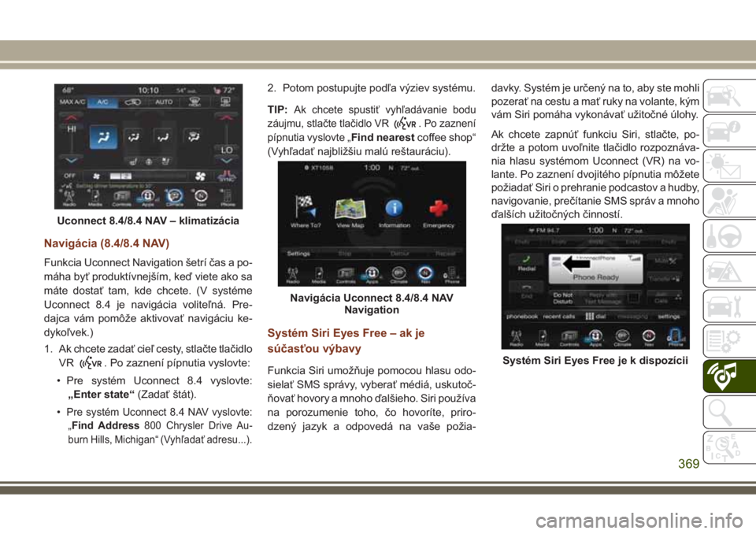Tap the green Redial button

[x=527, y=263]
